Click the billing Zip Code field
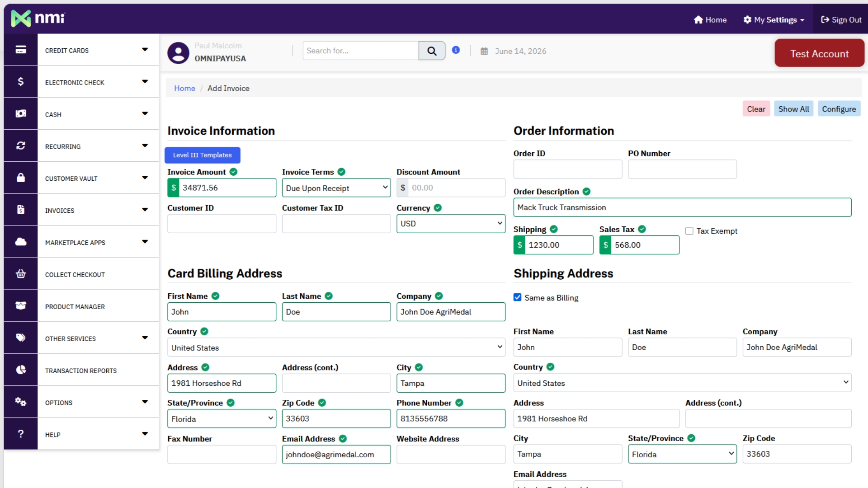868x488 pixels. tap(336, 418)
